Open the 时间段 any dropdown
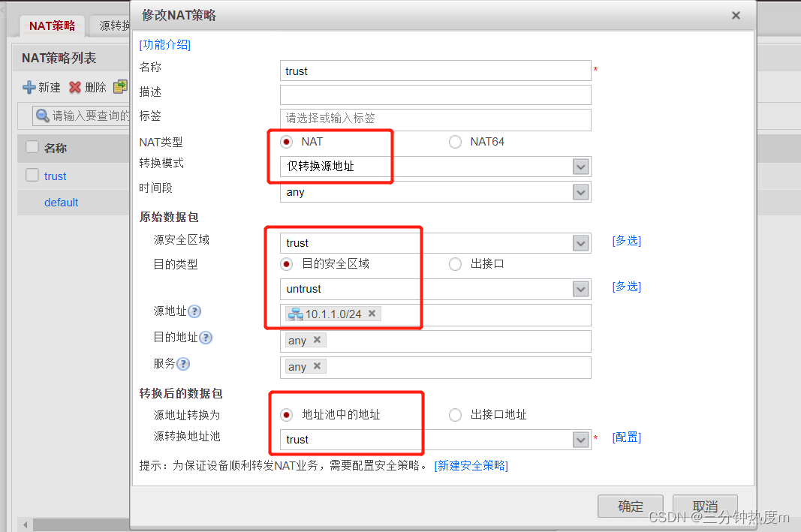The height and width of the screenshot is (532, 801). 581,193
